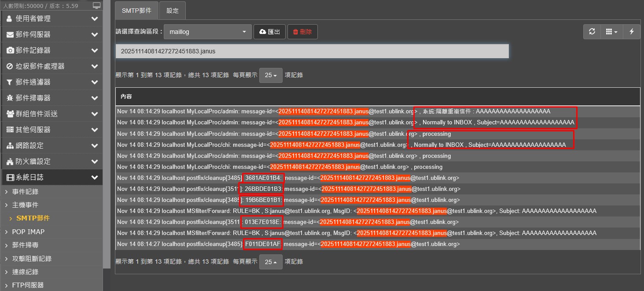The height and width of the screenshot is (291, 644).
Task: Expand the 郵件伺服器 section
Action: [x=52, y=34]
